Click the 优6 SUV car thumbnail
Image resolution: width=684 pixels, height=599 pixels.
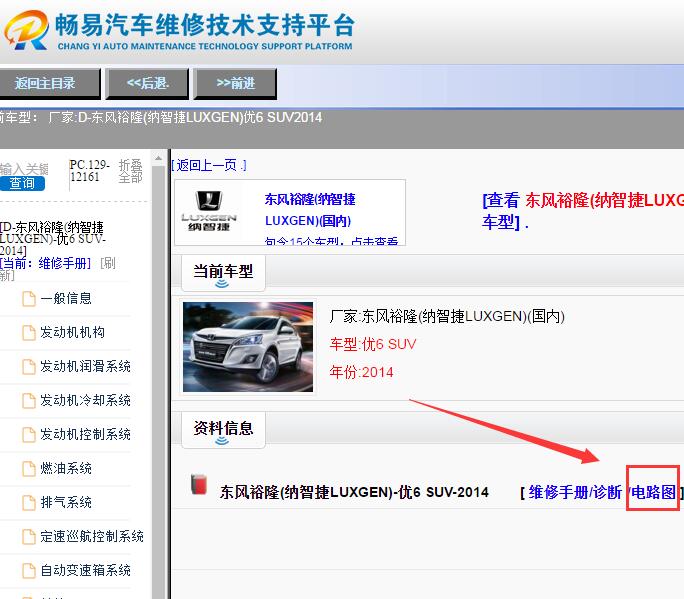(248, 347)
